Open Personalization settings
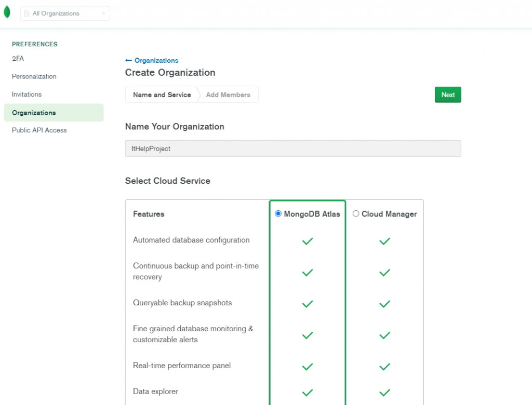Screen dimensions: 532x405 tap(34, 76)
